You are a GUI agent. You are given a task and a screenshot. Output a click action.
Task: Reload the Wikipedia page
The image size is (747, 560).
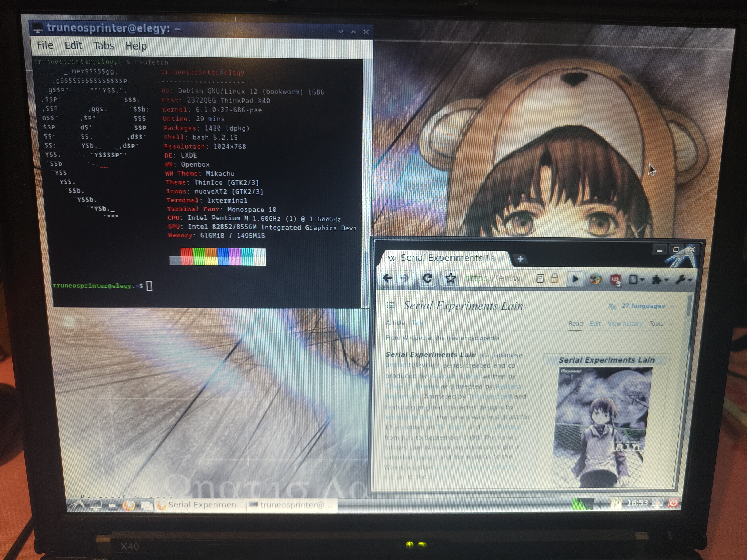click(427, 278)
